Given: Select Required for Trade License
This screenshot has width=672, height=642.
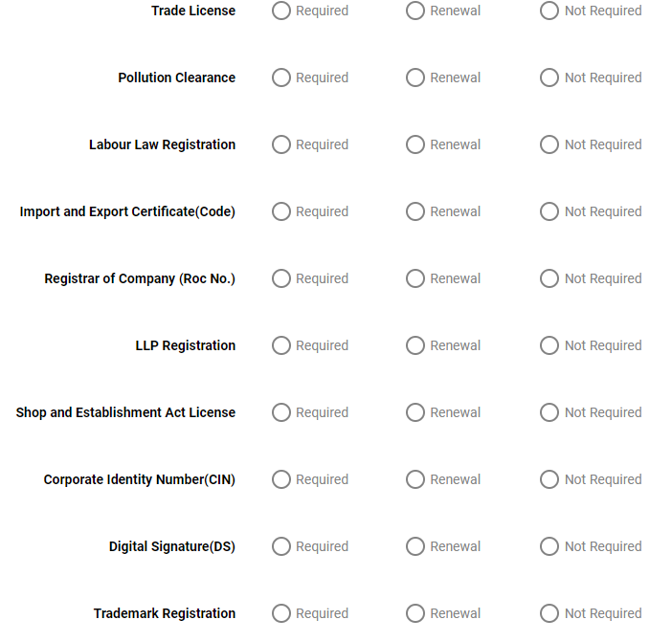Looking at the screenshot, I should (281, 11).
